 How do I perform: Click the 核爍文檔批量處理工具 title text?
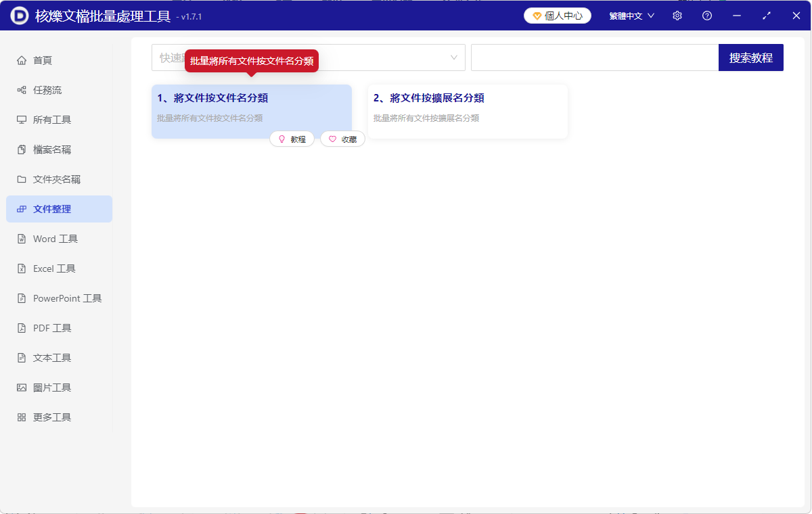(103, 16)
